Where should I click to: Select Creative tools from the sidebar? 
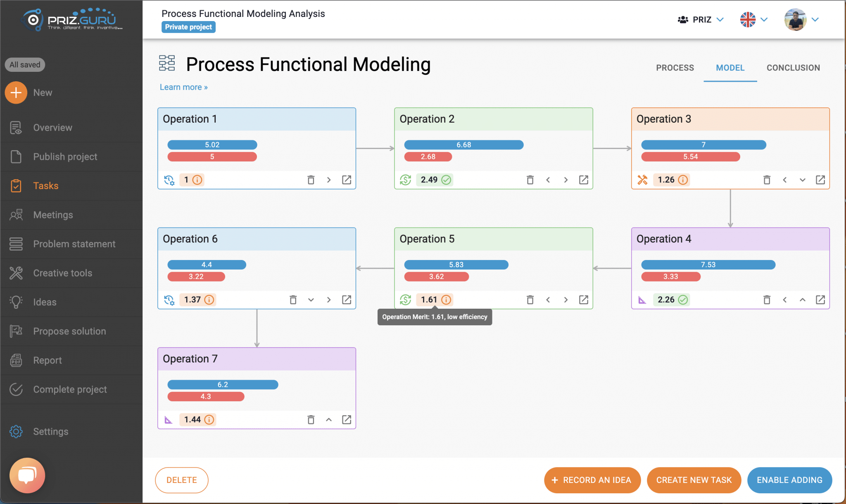62,273
